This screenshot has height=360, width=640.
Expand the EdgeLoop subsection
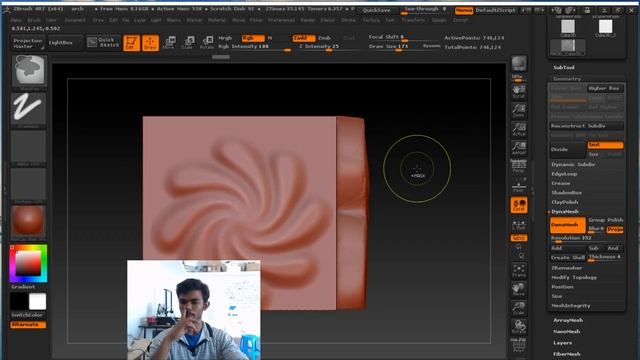coord(564,174)
